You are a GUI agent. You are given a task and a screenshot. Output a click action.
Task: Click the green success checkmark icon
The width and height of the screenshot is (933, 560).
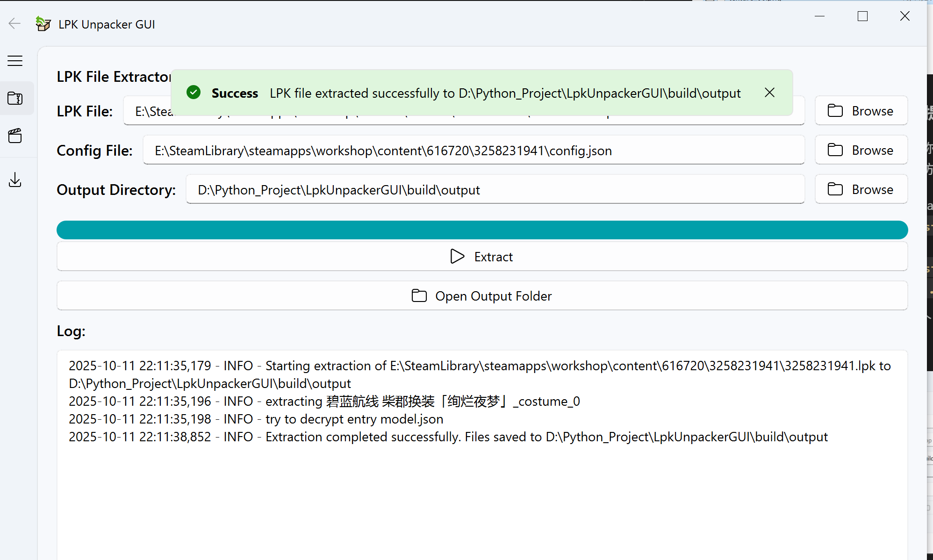(194, 93)
